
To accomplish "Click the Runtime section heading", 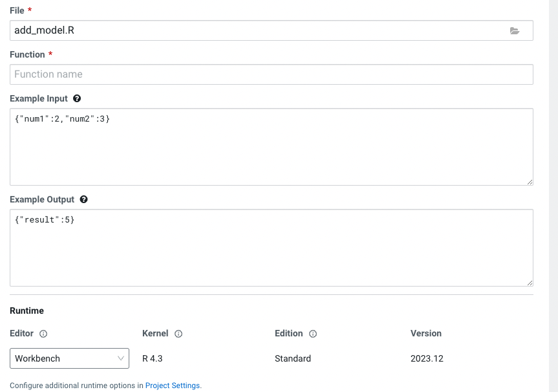I will 27,310.
